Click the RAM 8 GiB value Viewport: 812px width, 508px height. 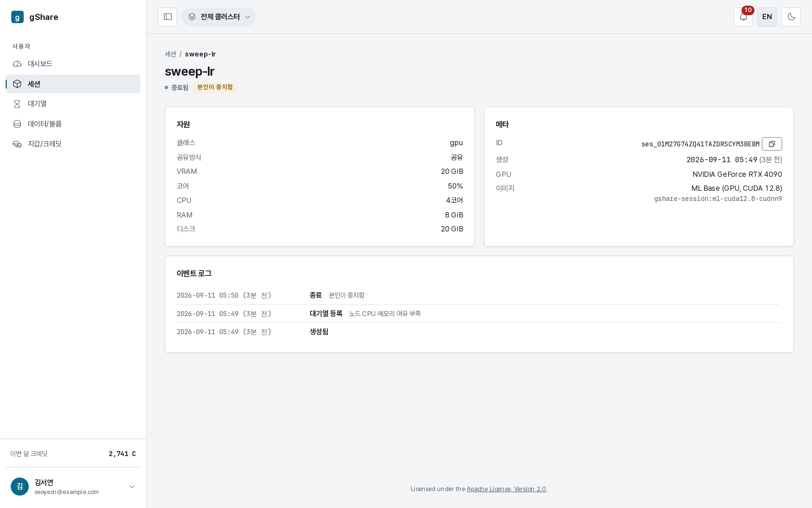[454, 215]
